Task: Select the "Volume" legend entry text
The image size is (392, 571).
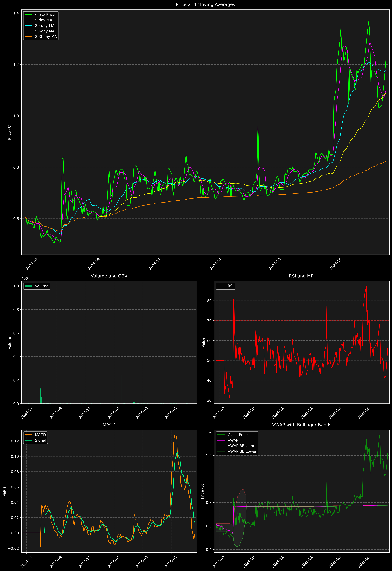Action: (42, 286)
